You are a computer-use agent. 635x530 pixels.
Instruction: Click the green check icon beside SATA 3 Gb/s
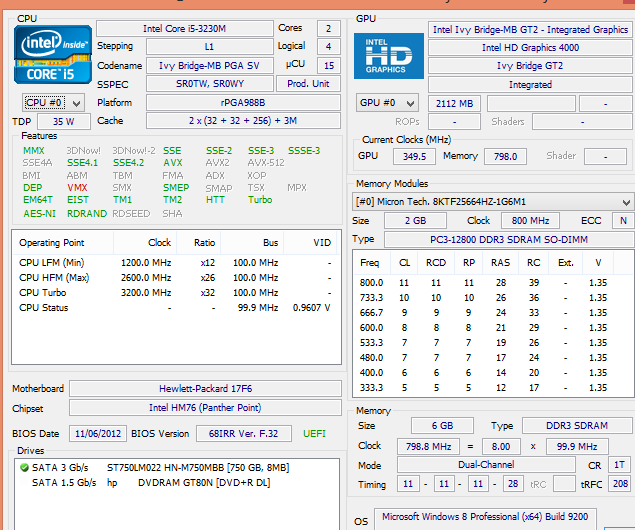(24, 469)
